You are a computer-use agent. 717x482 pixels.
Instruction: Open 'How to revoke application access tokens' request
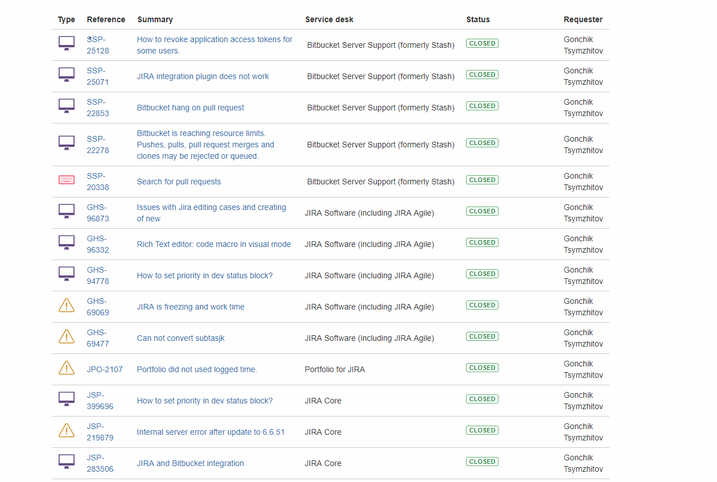tap(214, 45)
